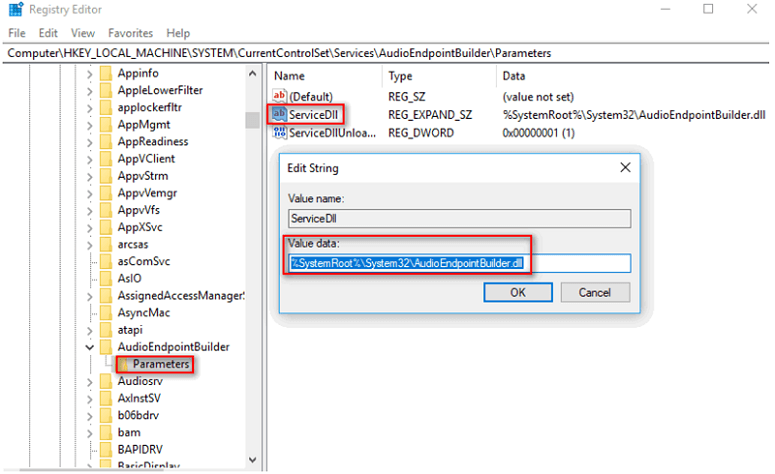This screenshot has height=474, width=775.
Task: Expand the atapi key
Action: click(89, 331)
